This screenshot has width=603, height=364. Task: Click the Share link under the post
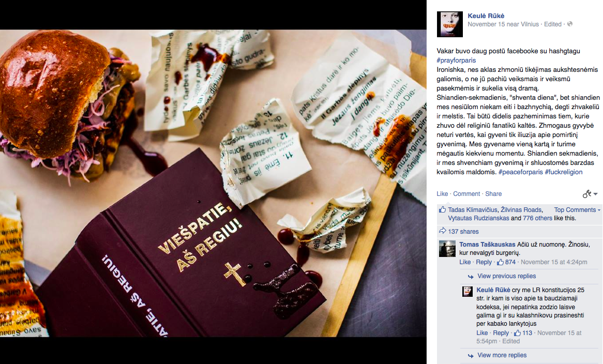click(493, 194)
